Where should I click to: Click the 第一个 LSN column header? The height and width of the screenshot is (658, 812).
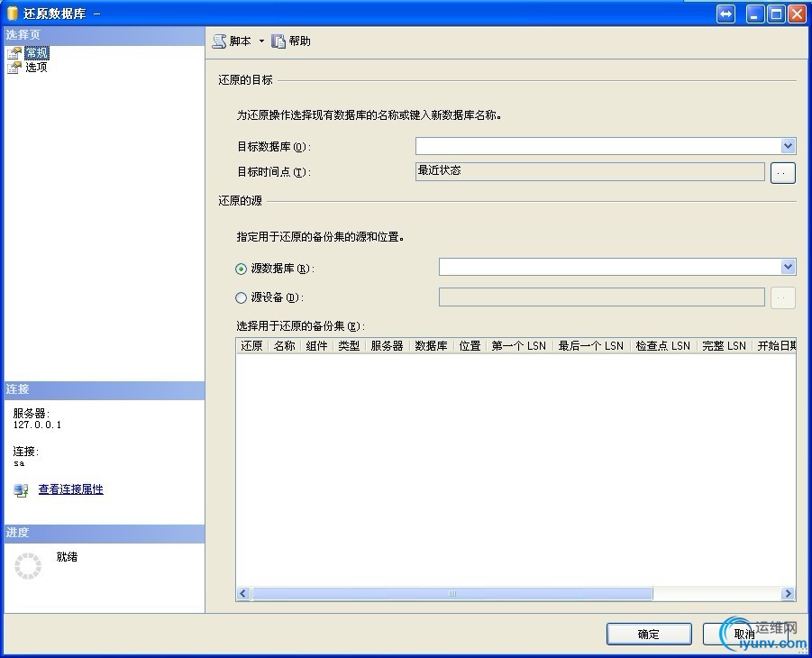click(x=519, y=345)
